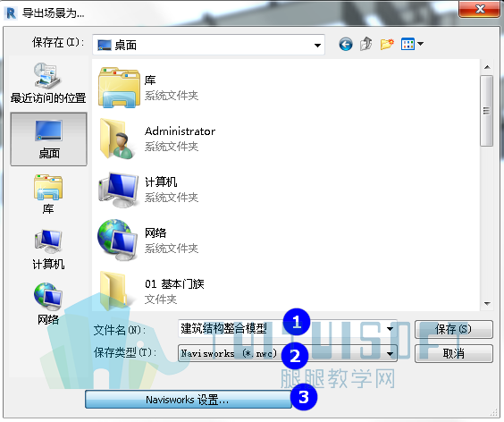Open the 保存在 location dropdown
504x422 pixels.
click(208, 45)
